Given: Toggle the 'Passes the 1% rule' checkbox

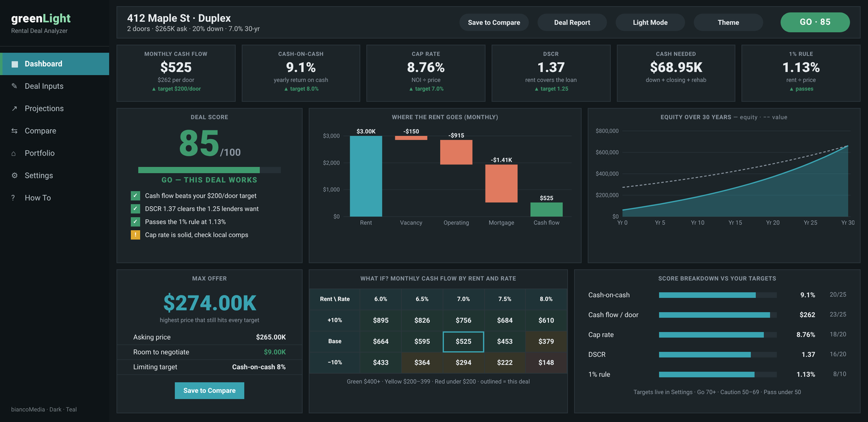Looking at the screenshot, I should tap(135, 222).
